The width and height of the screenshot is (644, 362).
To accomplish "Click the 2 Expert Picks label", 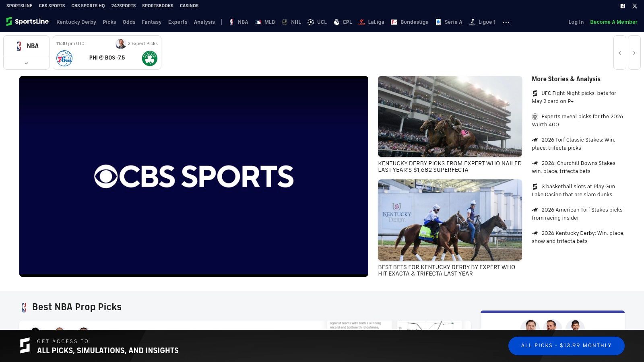I will point(142,43).
